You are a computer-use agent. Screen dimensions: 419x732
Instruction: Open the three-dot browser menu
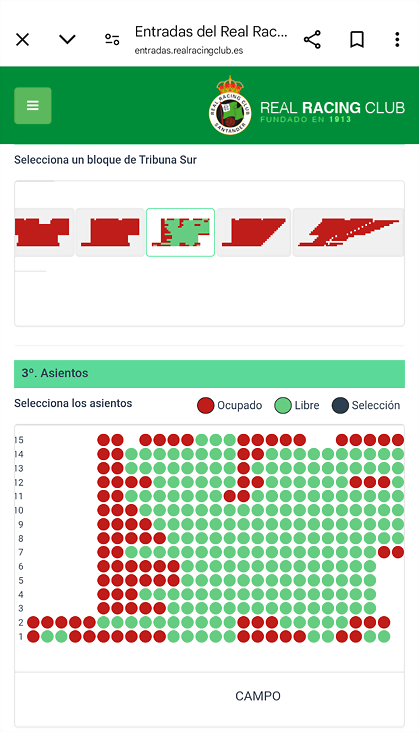coord(397,40)
